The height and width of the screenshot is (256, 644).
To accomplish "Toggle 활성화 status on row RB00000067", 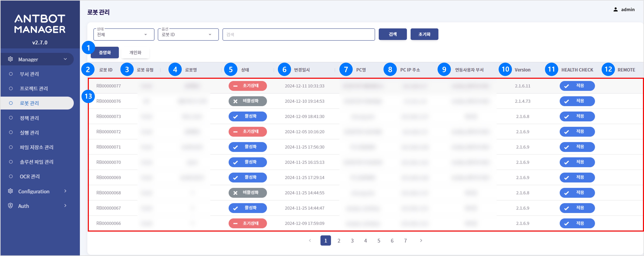I will click(247, 208).
